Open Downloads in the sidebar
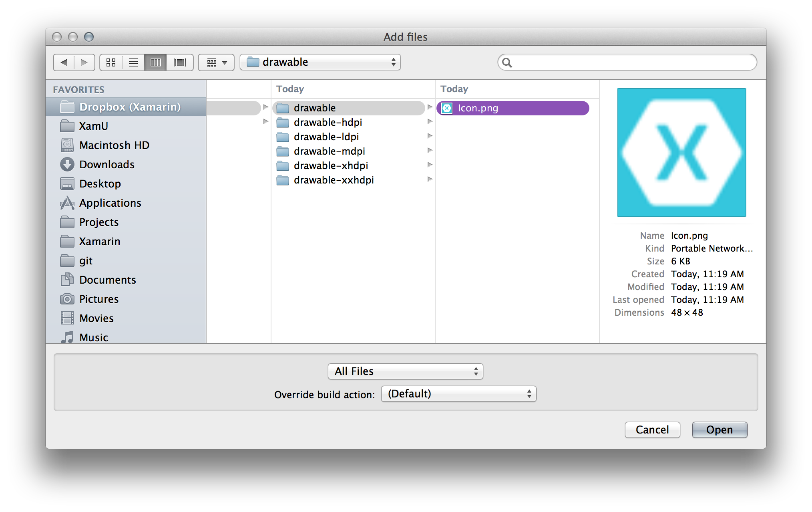 click(x=107, y=164)
